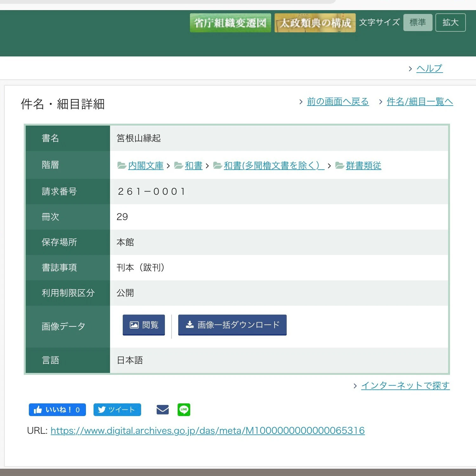Image resolution: width=476 pixels, height=476 pixels.
Task: Click the 件名・細目詳細 heading
Action: pyautogui.click(x=63, y=104)
